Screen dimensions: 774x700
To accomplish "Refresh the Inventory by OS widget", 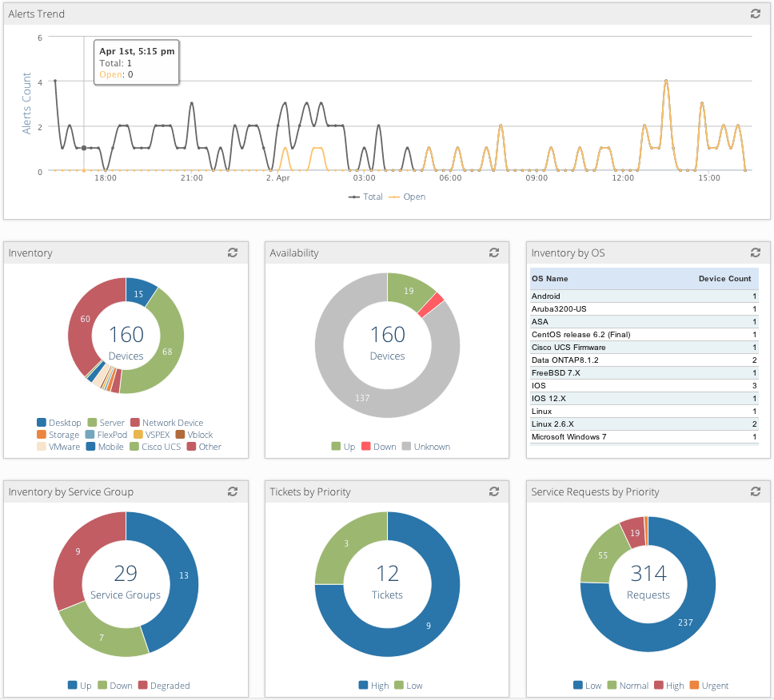I will coord(755,253).
